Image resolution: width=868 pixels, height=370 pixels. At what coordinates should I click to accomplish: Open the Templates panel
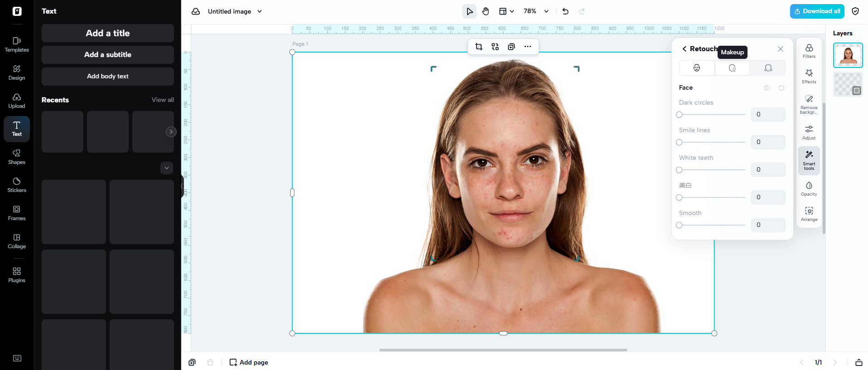[x=17, y=44]
